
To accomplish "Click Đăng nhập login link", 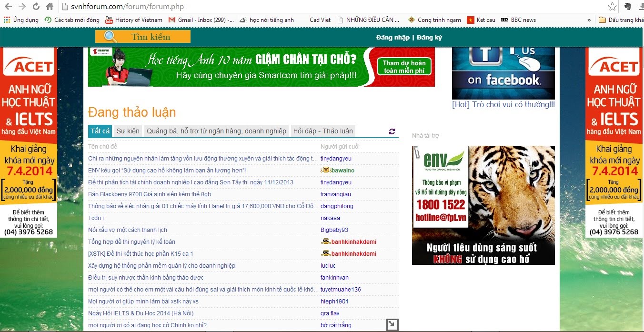I will click(392, 37).
